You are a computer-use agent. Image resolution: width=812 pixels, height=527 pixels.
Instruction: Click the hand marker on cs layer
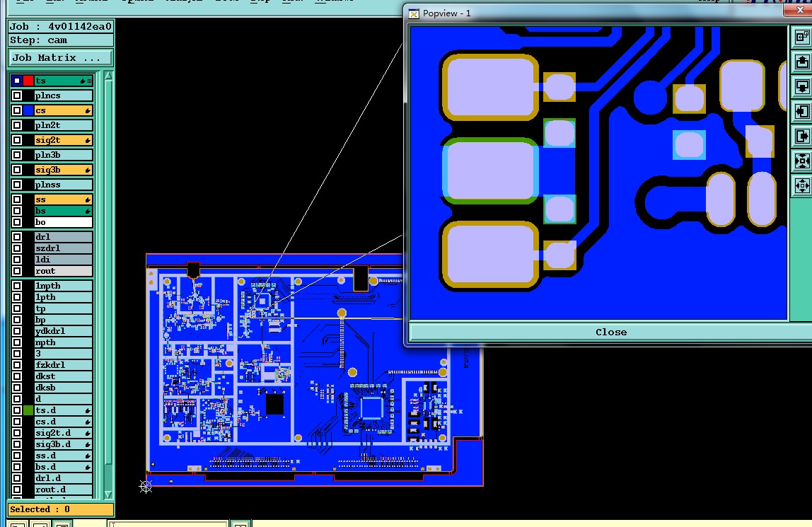88,111
